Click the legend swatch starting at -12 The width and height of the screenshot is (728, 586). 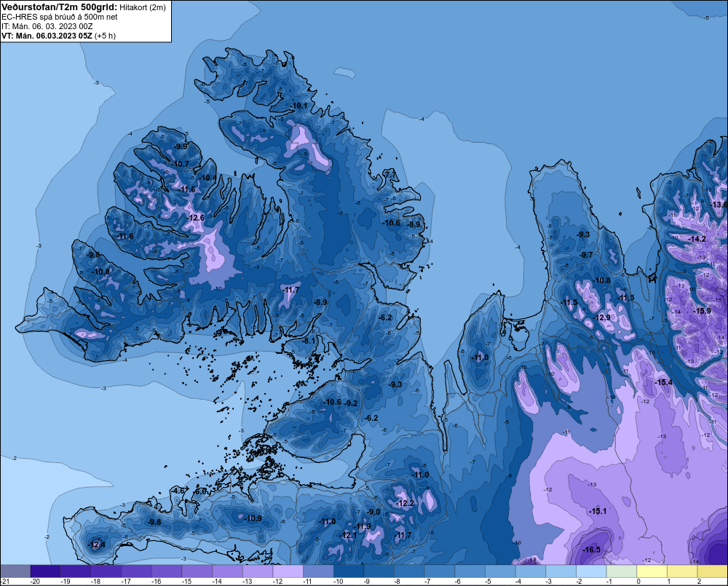[288, 571]
